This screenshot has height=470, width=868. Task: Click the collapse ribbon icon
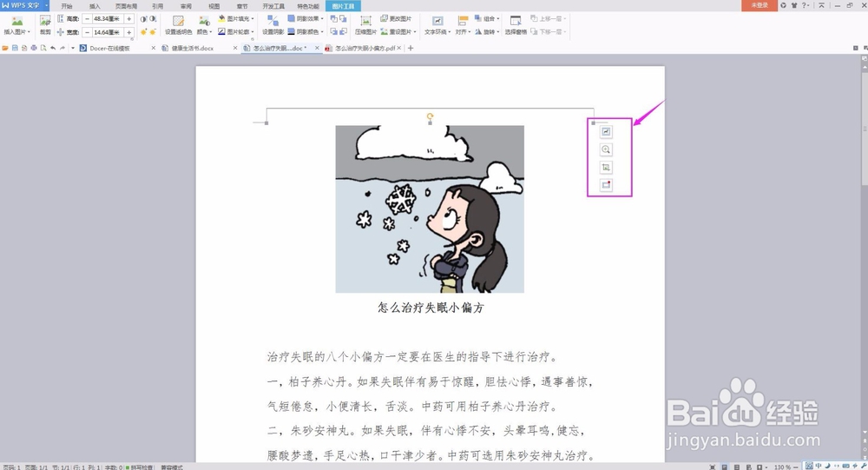pos(821,5)
